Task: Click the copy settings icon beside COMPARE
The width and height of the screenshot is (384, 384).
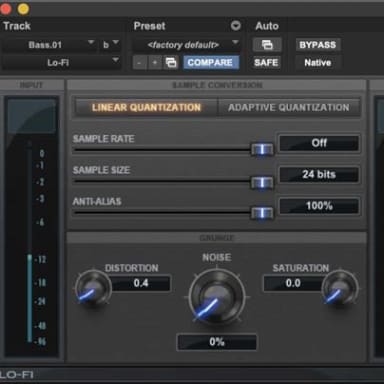Action: [171, 62]
